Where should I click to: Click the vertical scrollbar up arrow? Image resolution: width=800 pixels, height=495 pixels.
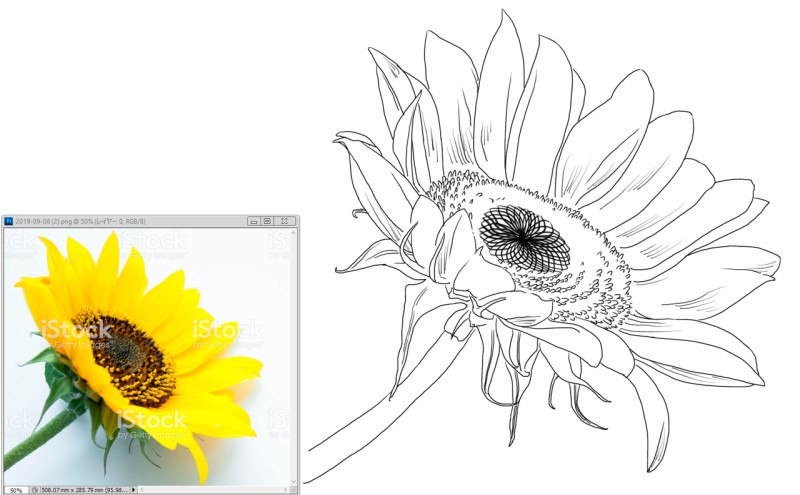click(x=293, y=233)
